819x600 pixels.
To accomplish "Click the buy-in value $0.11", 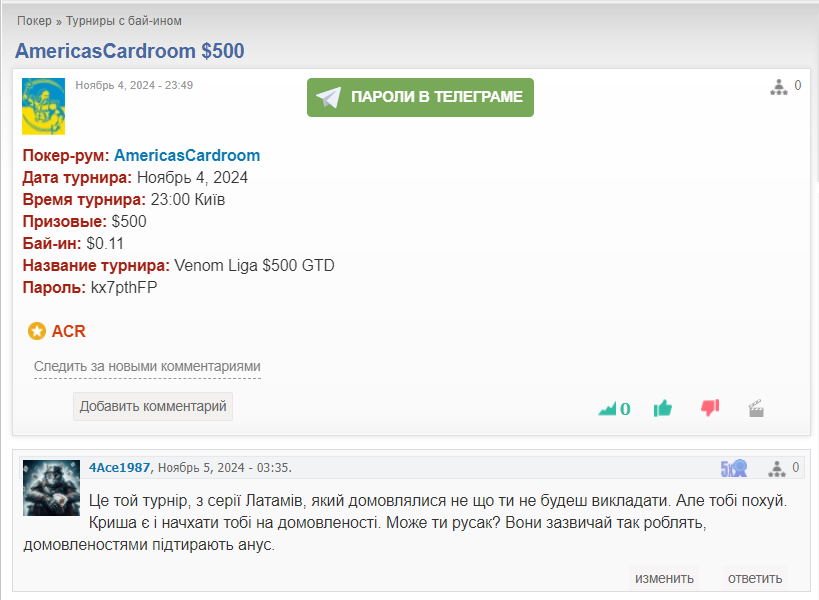I will coord(105,243).
